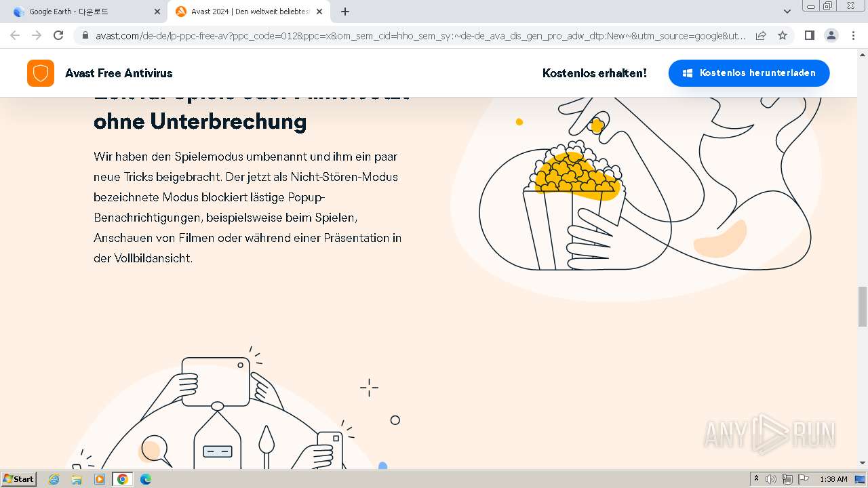Show hidden system tray icons arrow
The width and height of the screenshot is (868, 488).
756,479
